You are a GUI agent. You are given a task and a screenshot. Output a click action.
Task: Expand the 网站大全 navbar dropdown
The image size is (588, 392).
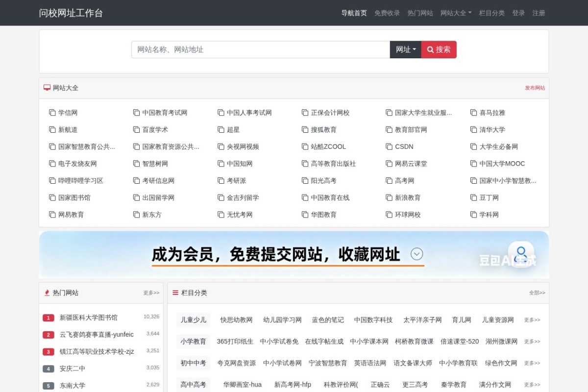[x=456, y=13]
